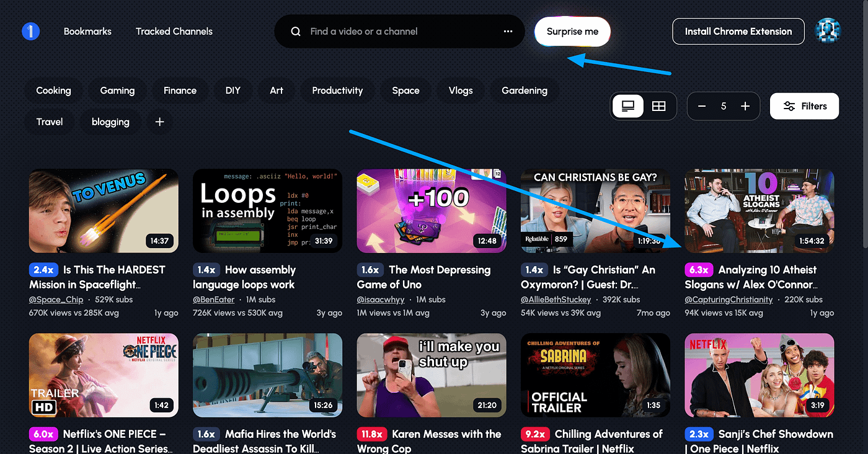Open the sniper rifle video thumbnail
Image resolution: width=868 pixels, height=454 pixels.
click(268, 375)
